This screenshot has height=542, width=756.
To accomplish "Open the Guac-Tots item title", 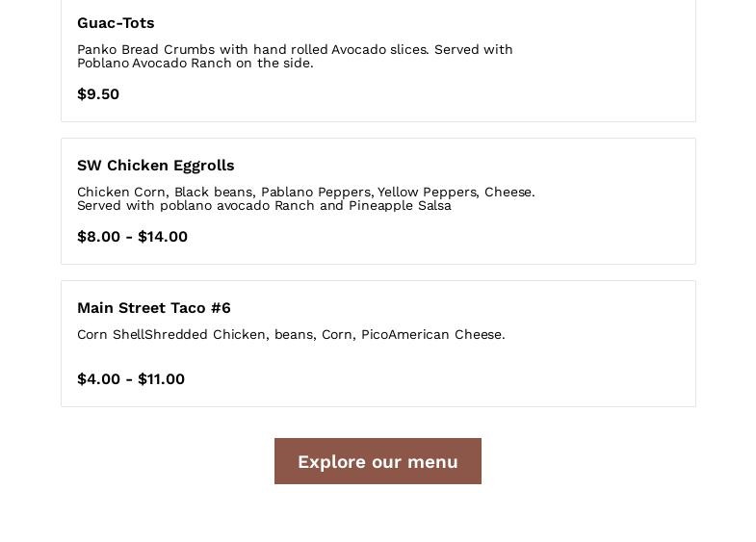I will tap(116, 23).
